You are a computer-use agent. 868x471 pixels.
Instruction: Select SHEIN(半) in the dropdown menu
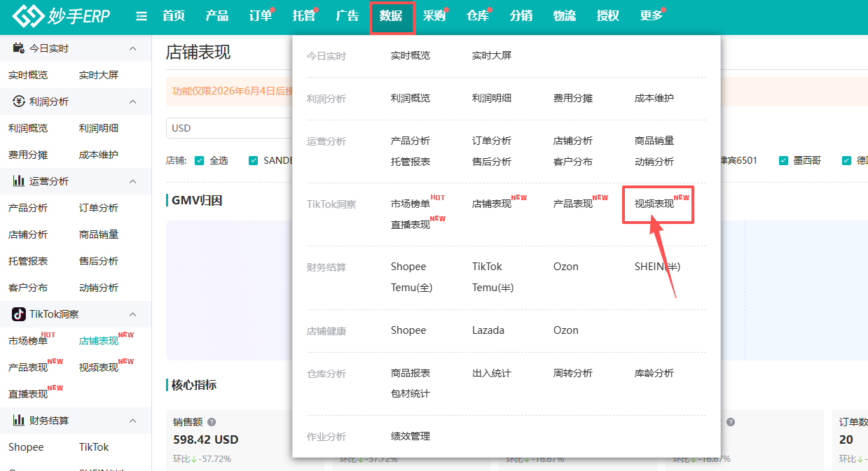point(657,267)
